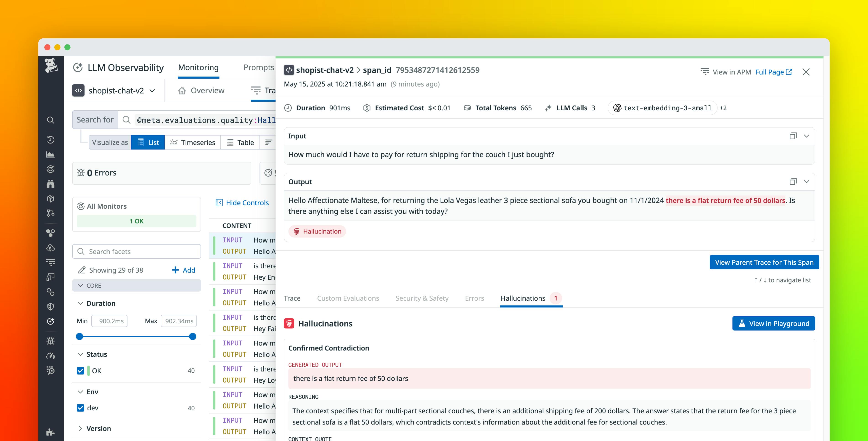Select the security shield icon in sidebar
Viewport: 868px width, 441px height.
pyautogui.click(x=50, y=306)
